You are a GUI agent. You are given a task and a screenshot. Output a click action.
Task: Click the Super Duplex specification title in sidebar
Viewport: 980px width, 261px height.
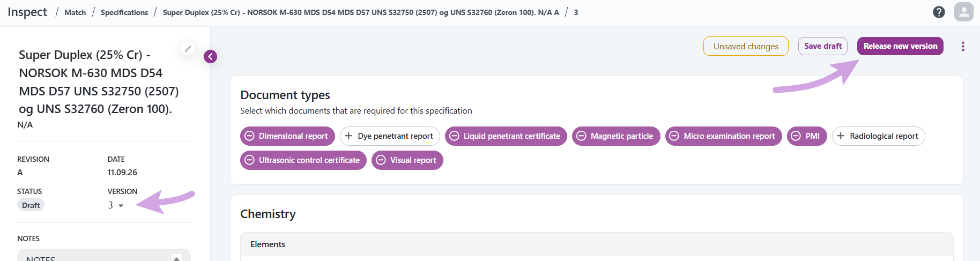click(99, 81)
